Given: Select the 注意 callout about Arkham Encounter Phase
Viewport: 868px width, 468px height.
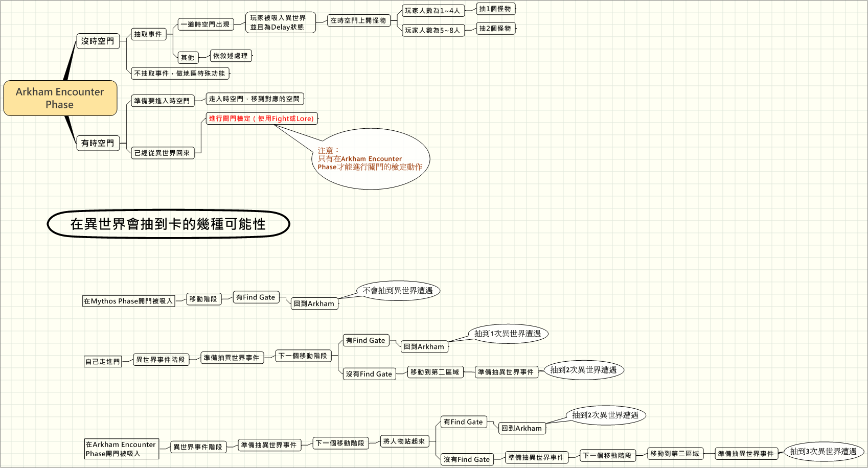Looking at the screenshot, I should click(370, 159).
